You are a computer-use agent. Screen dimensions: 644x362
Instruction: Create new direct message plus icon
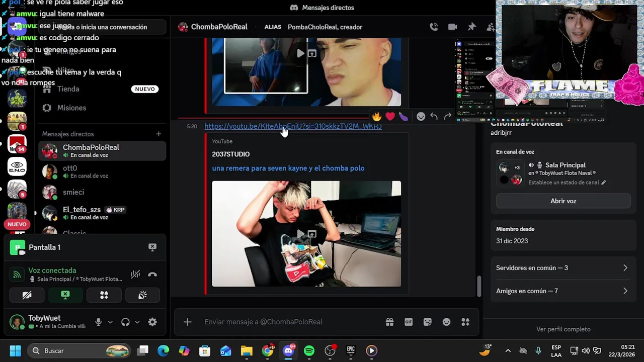click(158, 134)
